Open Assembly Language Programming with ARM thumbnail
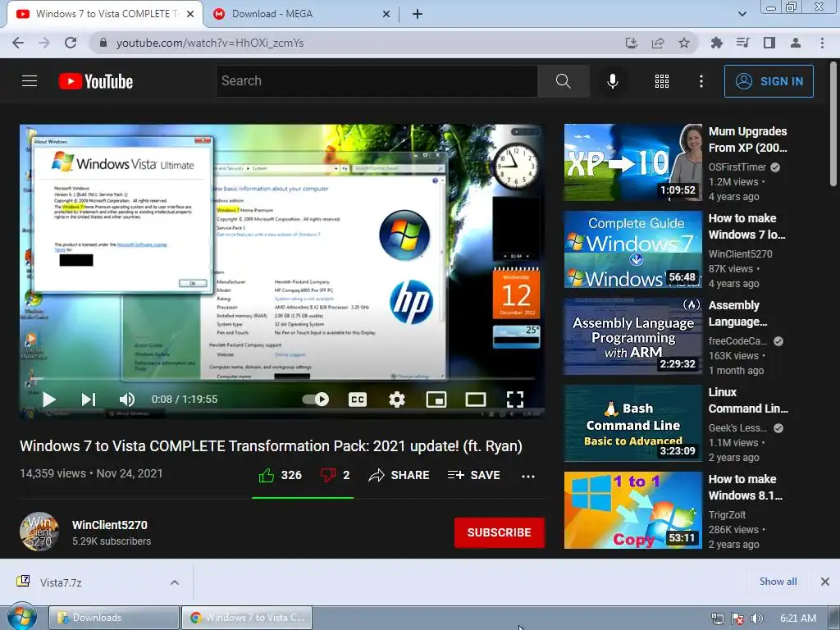 pos(632,336)
